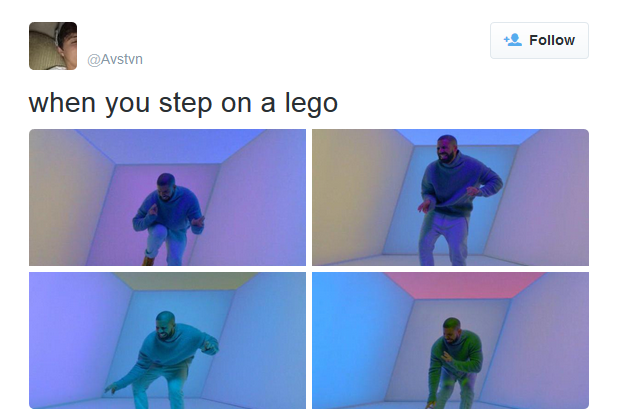618x419 pixels.
Task: Open the @Avstvn profile handle link
Action: coord(115,59)
